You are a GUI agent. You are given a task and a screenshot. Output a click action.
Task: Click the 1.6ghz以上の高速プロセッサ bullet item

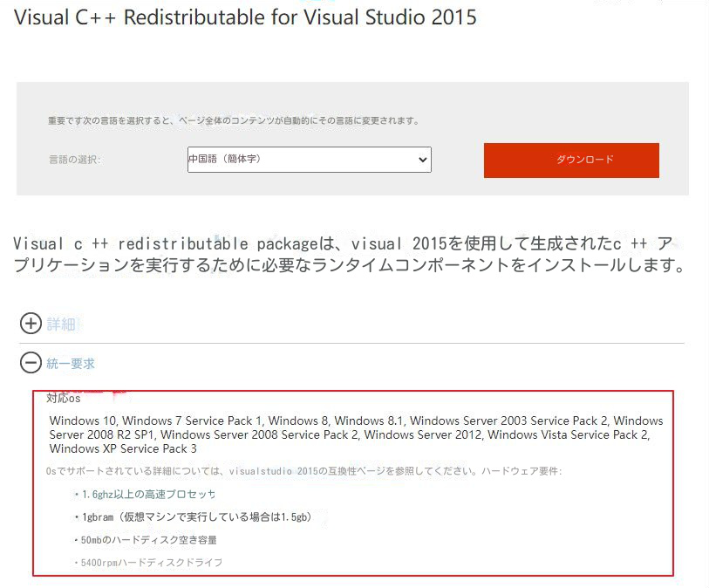coord(146,495)
